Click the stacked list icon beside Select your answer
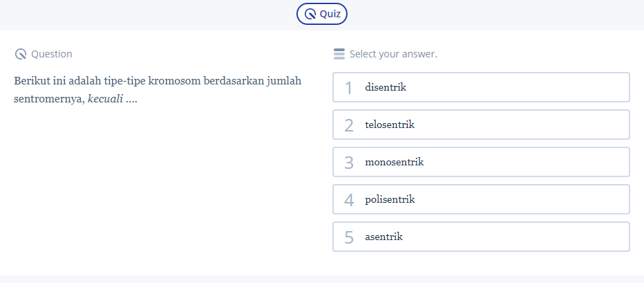Viewport: 644px width, 283px height. (339, 54)
